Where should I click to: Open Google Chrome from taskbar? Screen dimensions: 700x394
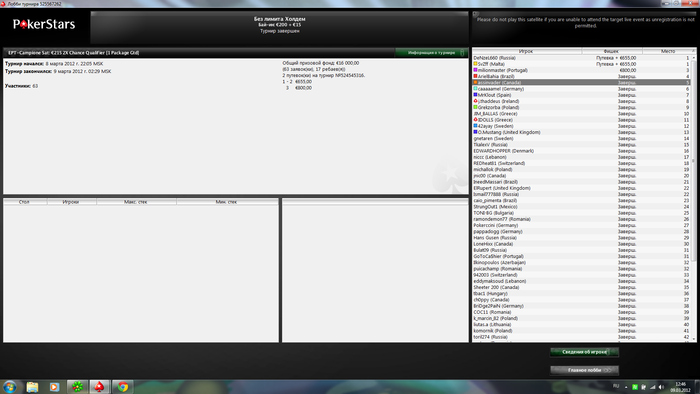tap(122, 387)
